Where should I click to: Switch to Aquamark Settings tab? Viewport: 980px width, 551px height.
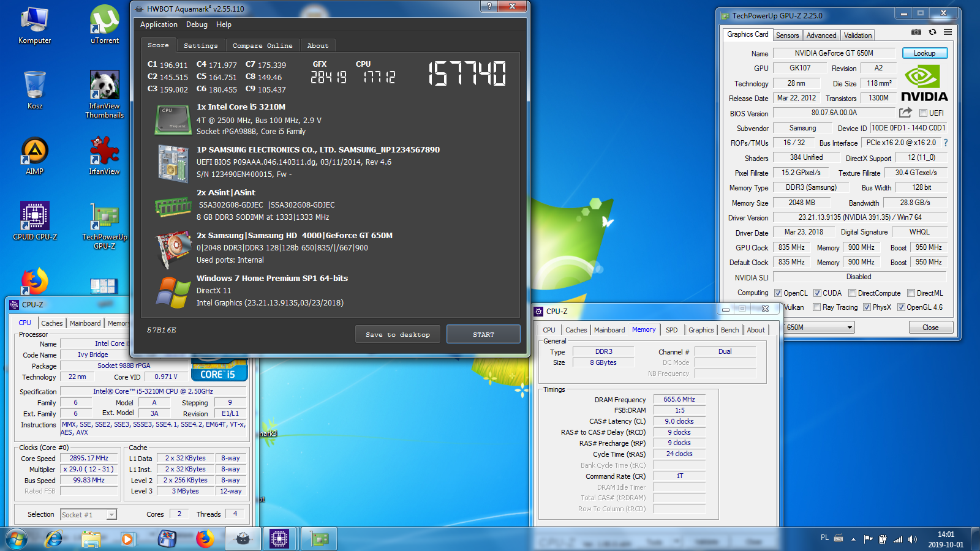point(201,45)
